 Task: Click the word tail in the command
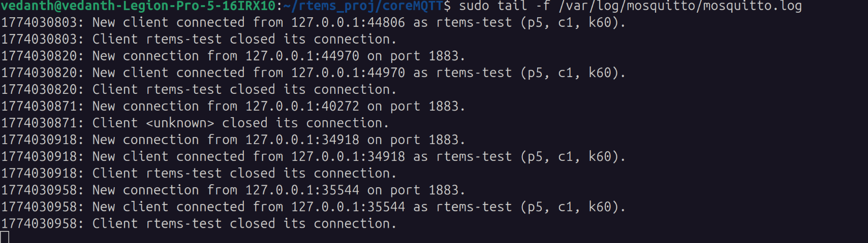click(x=512, y=6)
